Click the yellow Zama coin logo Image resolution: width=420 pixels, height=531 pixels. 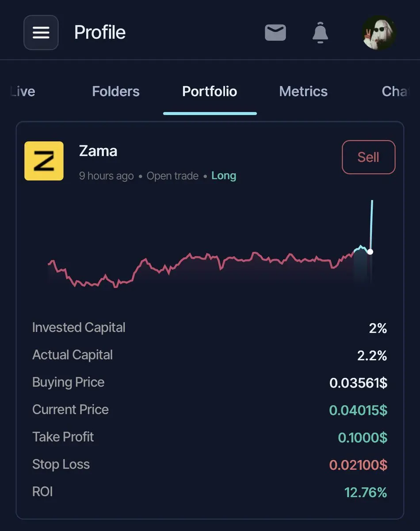point(44,161)
